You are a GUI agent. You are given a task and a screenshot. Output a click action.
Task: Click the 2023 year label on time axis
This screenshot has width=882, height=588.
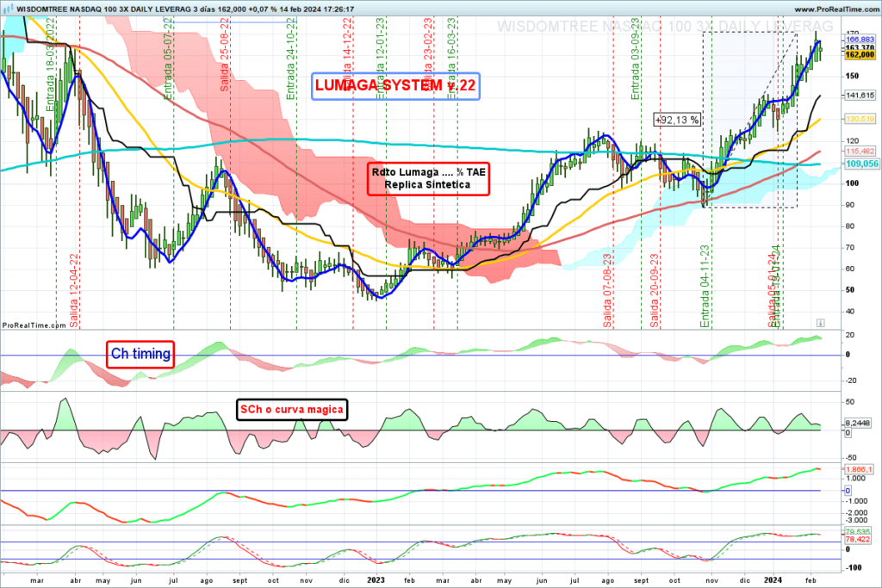point(376,580)
